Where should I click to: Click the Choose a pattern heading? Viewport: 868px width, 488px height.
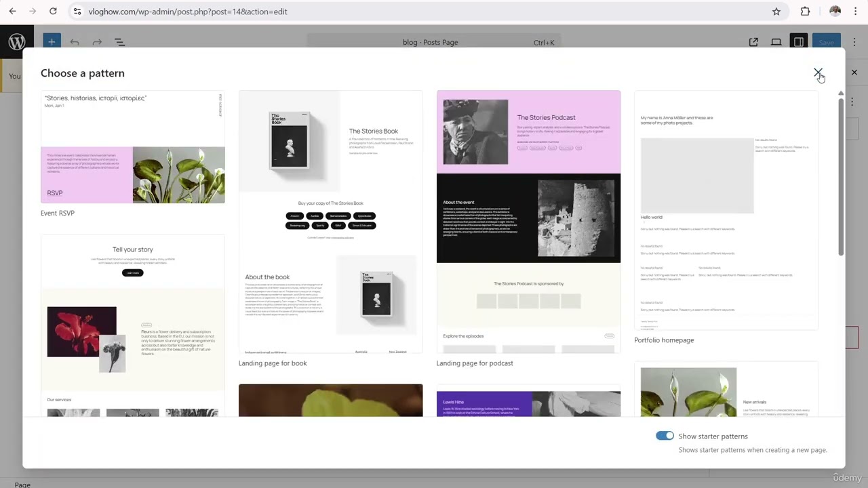tap(83, 73)
